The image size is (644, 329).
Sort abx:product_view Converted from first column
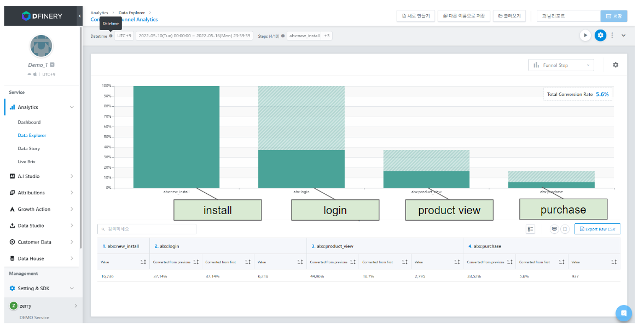404,262
